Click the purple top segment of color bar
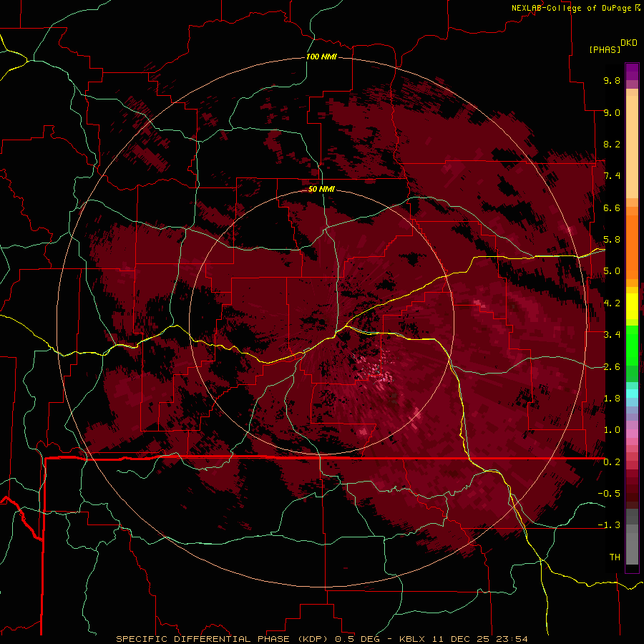The image size is (644, 644). 632,72
